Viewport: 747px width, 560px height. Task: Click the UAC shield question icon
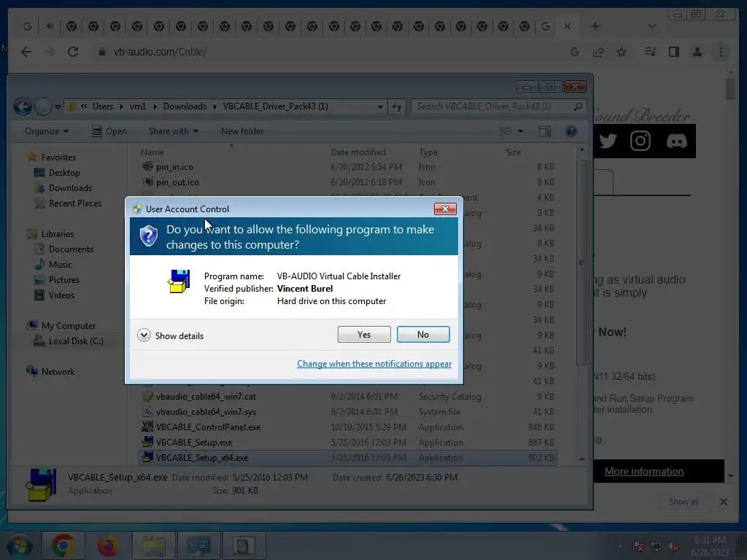coord(149,236)
